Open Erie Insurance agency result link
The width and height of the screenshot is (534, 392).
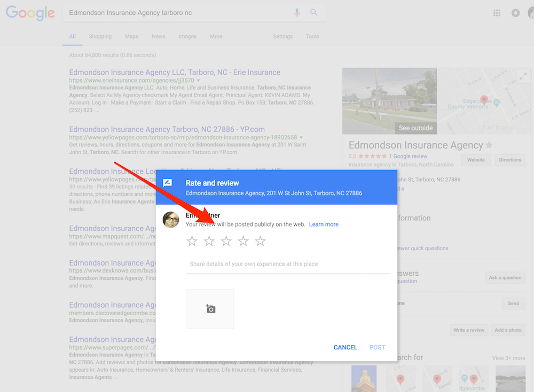pyautogui.click(x=175, y=72)
